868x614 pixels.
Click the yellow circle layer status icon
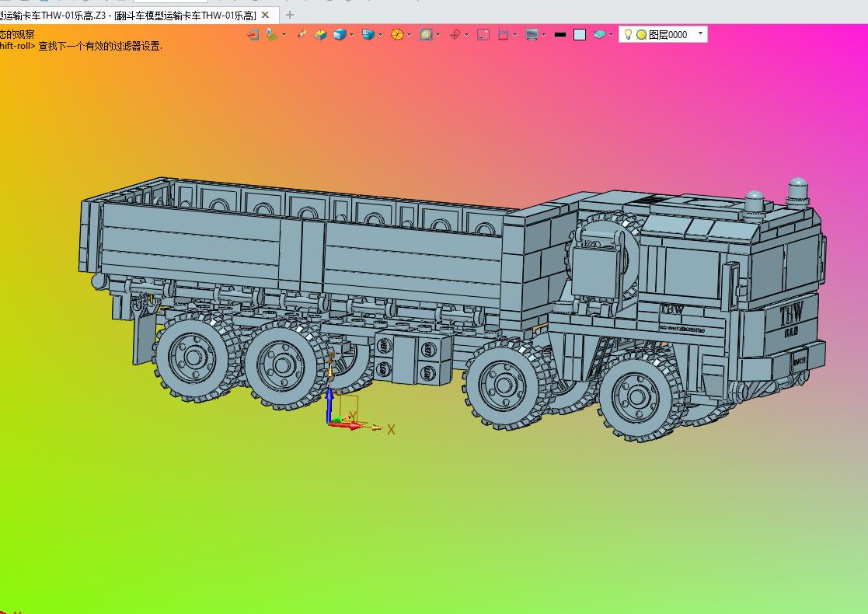coord(641,35)
